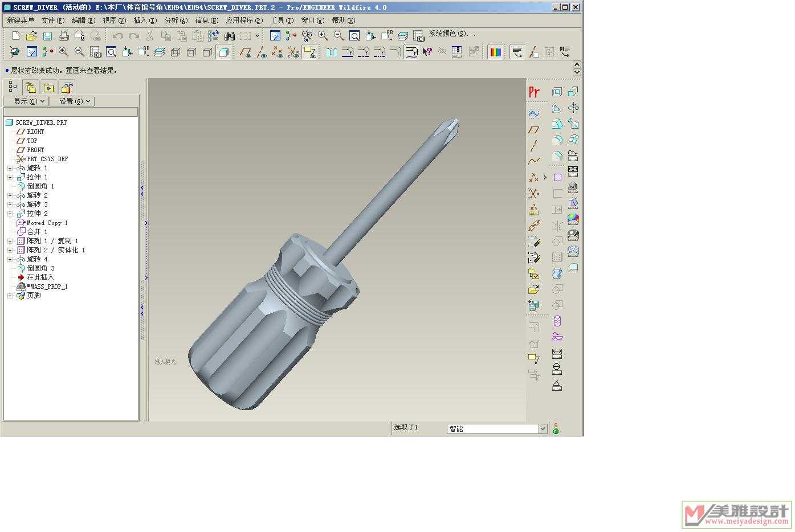The width and height of the screenshot is (795, 532).
Task: Toggle shaded display mode button
Action: 223,52
